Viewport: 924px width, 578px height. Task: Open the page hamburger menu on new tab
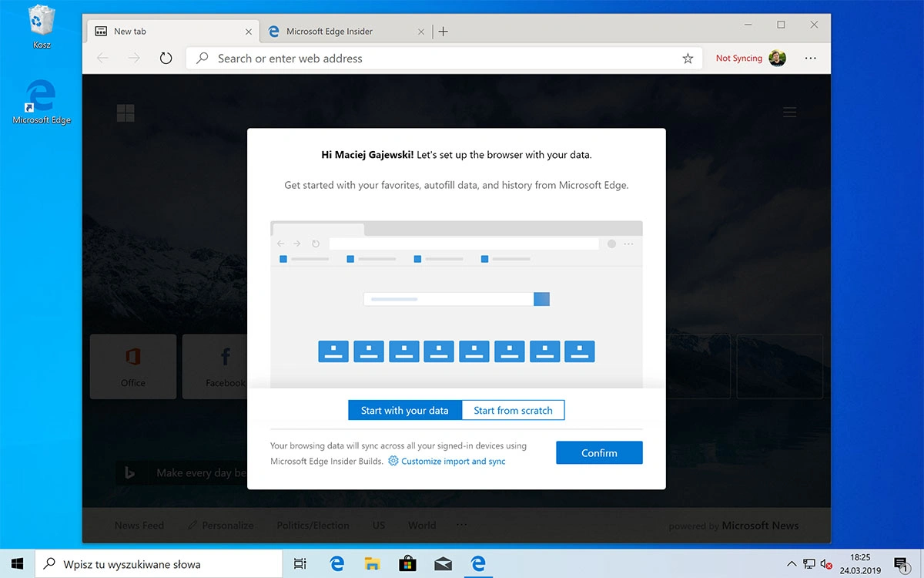(789, 113)
